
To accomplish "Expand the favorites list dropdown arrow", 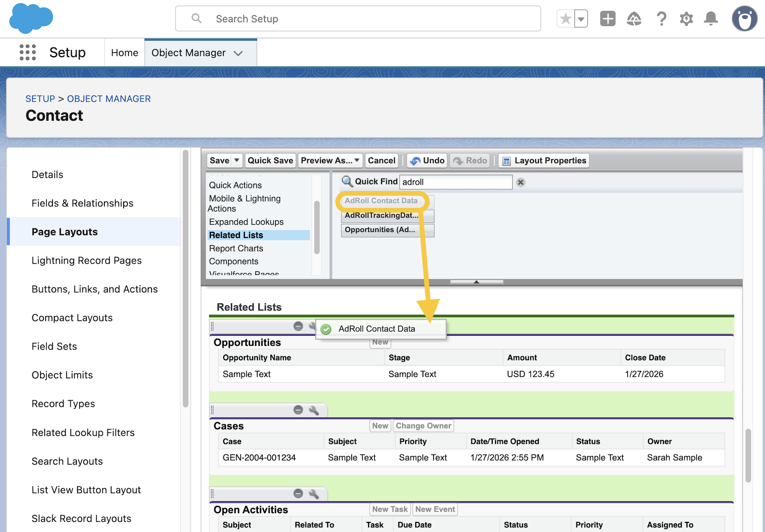I will coord(581,19).
